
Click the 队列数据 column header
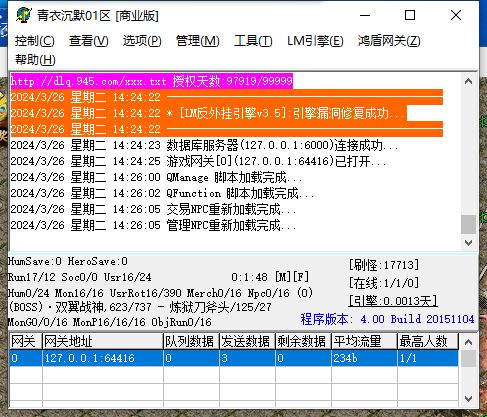[x=191, y=341]
